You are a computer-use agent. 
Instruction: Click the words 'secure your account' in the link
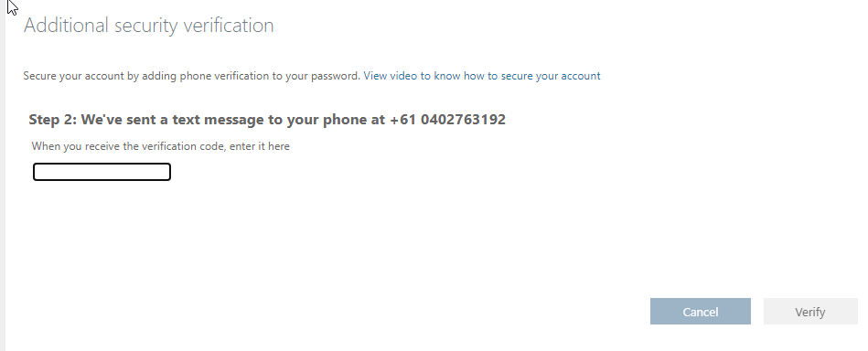(x=551, y=76)
